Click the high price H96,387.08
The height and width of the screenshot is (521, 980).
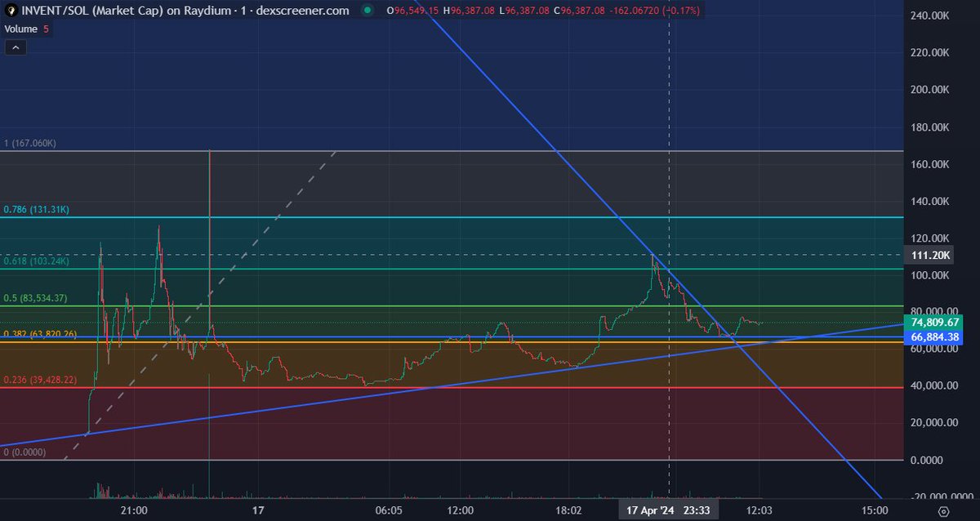point(470,11)
